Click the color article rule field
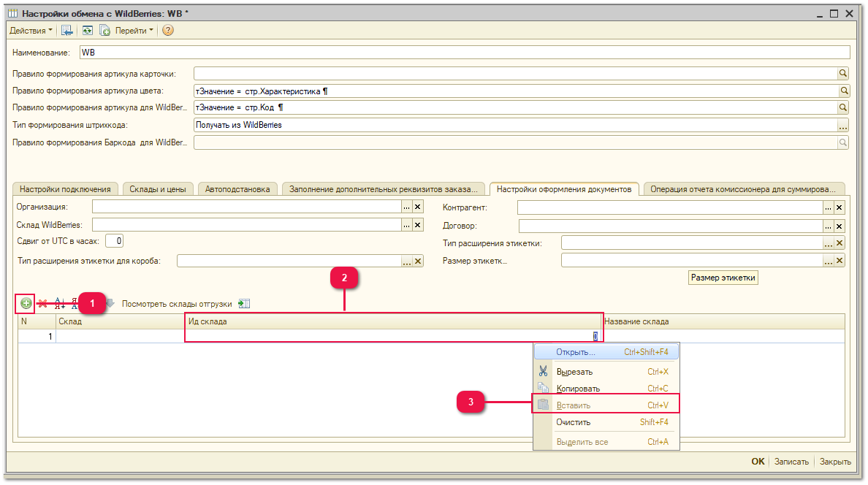 [x=517, y=91]
